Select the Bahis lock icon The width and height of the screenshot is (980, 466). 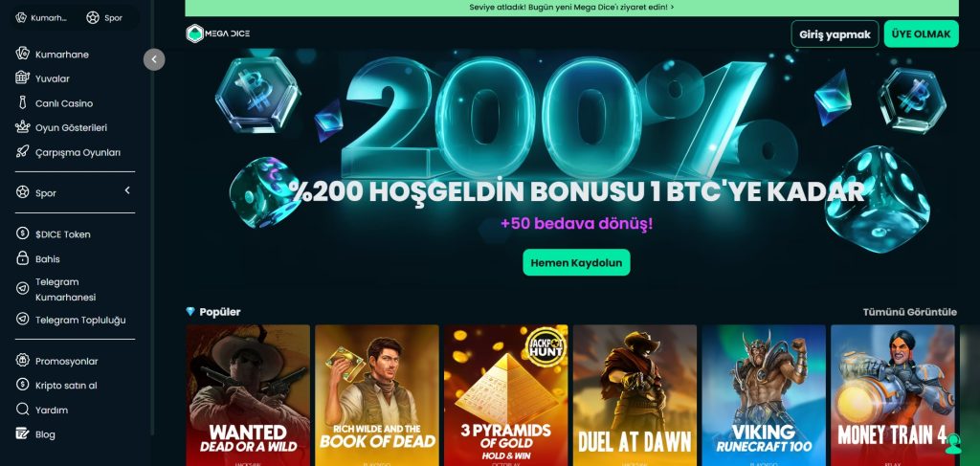click(x=23, y=258)
